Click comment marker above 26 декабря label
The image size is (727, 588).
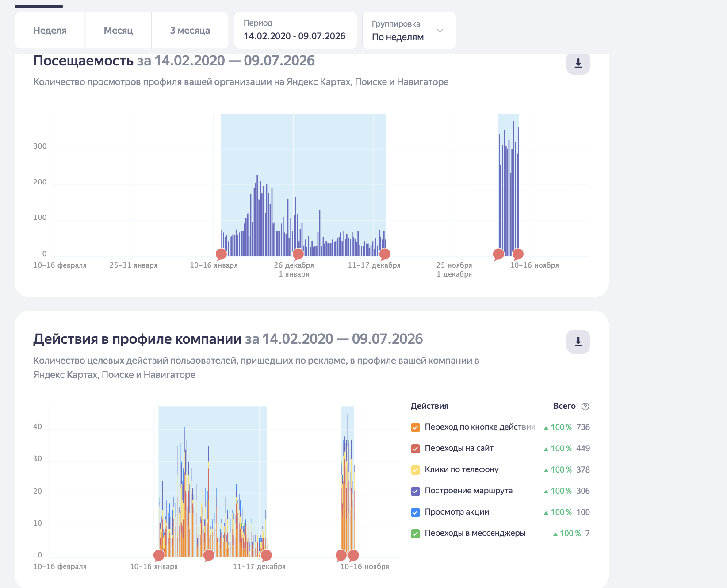pyautogui.click(x=298, y=254)
